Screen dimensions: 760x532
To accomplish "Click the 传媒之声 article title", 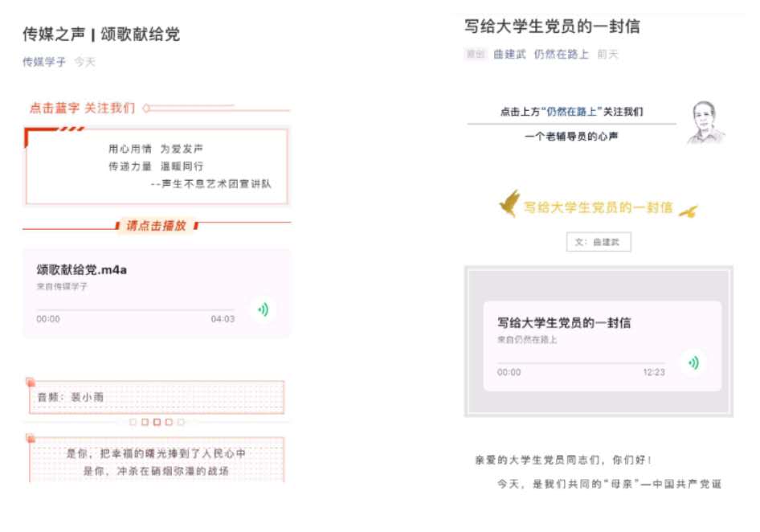I will pos(101,35).
